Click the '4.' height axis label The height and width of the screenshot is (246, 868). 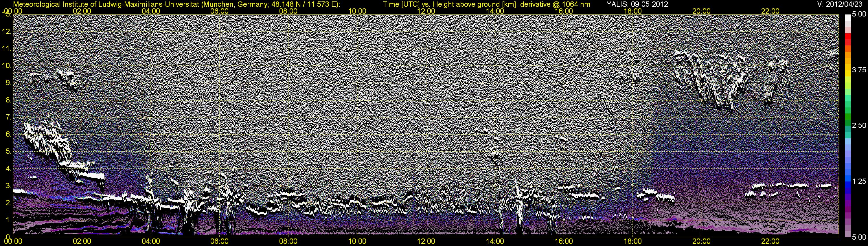pos(8,168)
